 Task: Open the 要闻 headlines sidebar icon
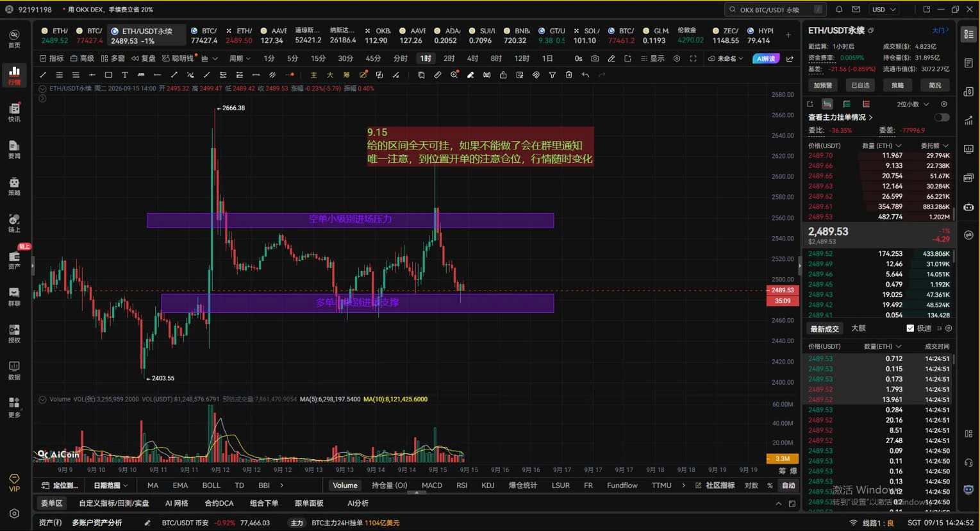[14, 149]
